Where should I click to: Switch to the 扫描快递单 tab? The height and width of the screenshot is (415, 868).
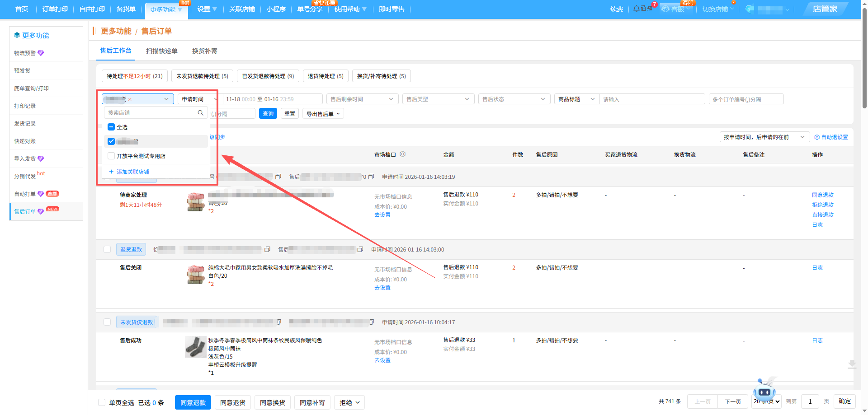161,51
